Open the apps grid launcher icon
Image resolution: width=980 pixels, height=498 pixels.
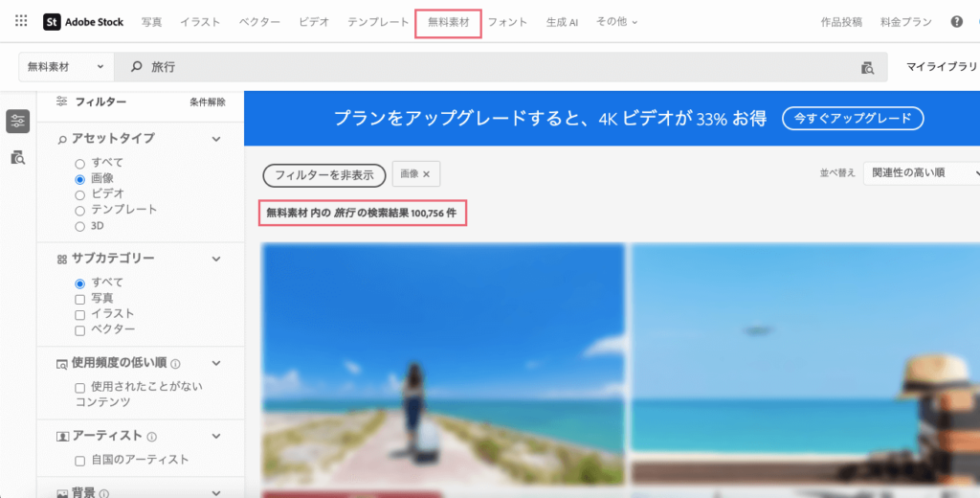point(21,21)
